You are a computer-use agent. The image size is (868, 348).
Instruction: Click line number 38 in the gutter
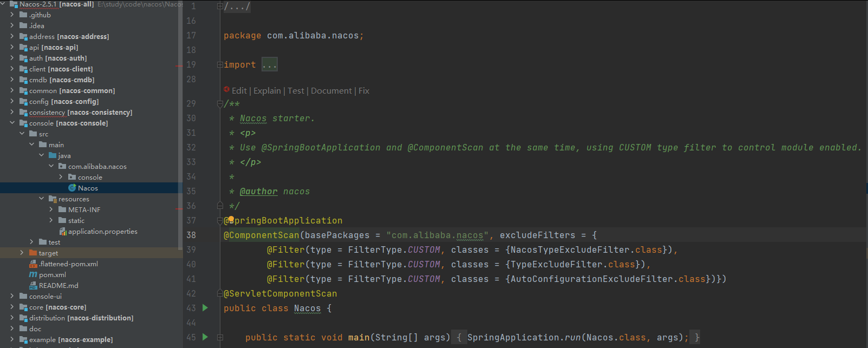(191, 235)
